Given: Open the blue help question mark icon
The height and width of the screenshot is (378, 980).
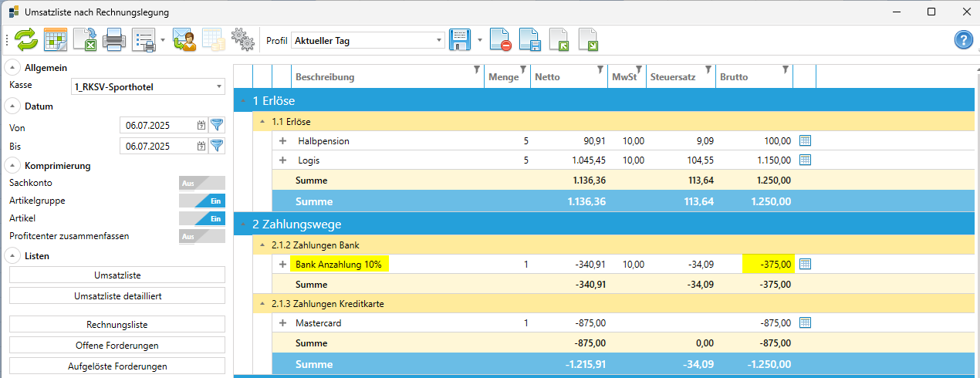Looking at the screenshot, I should pos(963,40).
